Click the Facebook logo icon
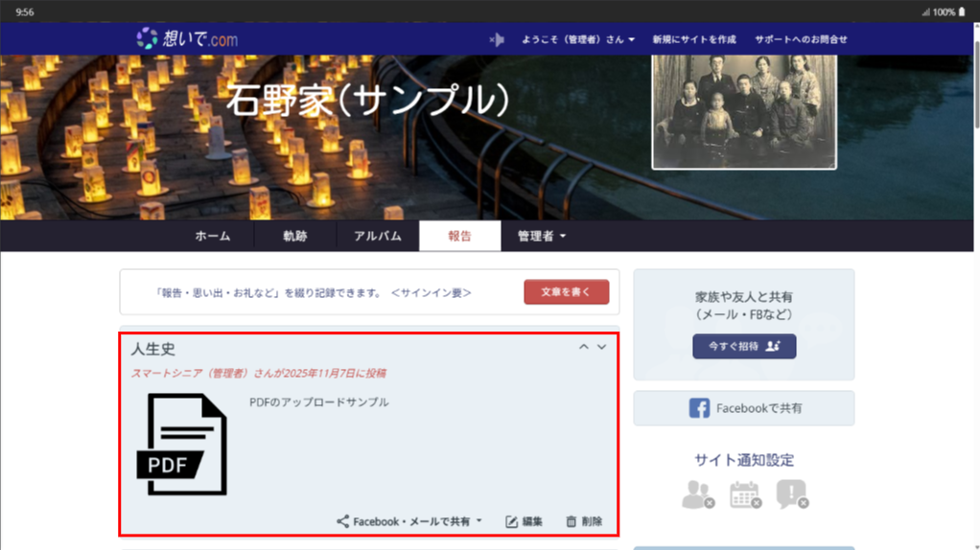 click(700, 408)
